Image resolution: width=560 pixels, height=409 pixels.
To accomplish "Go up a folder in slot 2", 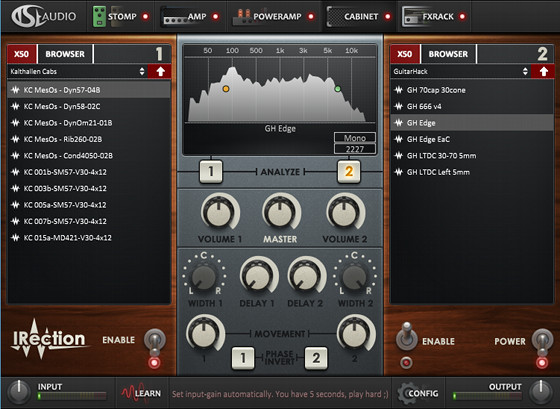I will 543,71.
